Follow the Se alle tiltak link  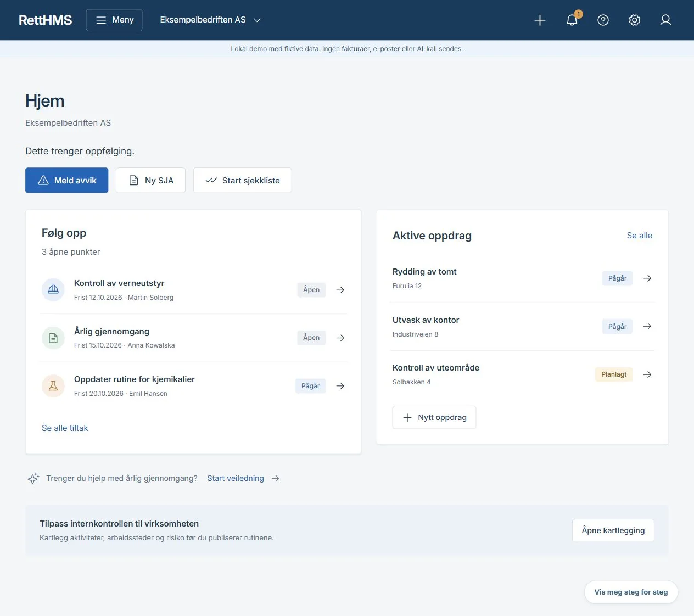pos(65,428)
